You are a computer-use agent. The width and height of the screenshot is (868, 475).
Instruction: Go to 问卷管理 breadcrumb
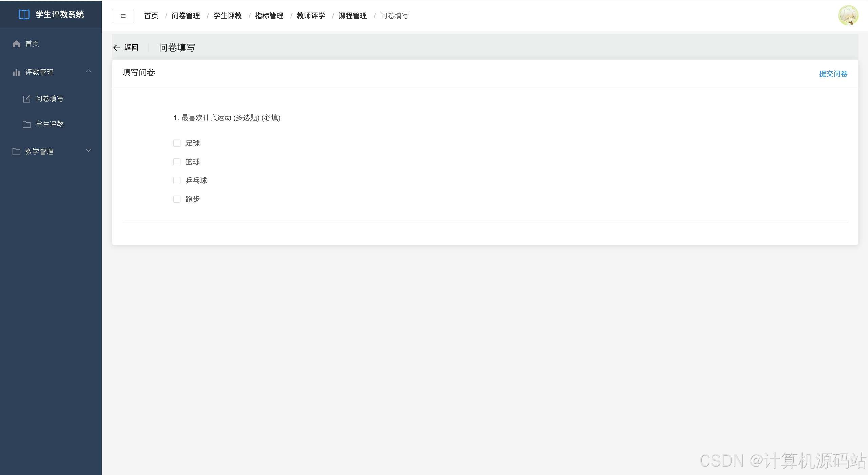click(x=186, y=16)
